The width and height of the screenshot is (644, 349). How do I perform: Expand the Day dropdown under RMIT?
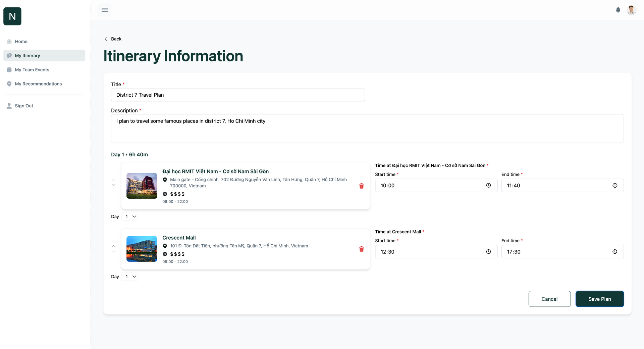point(130,217)
